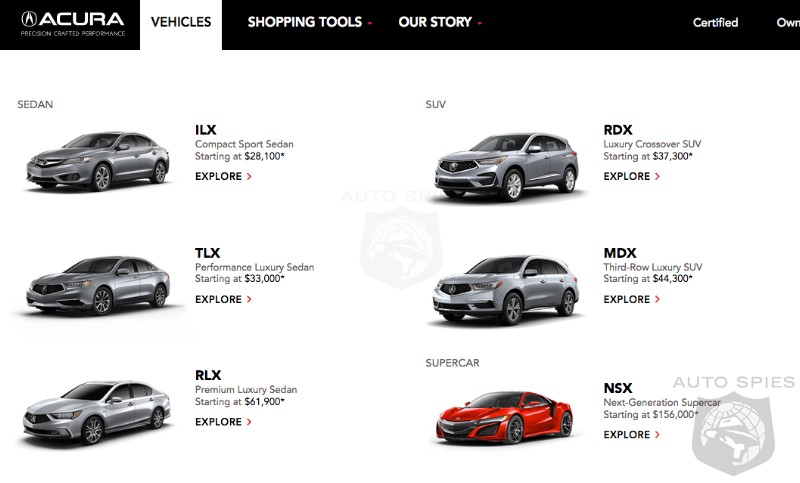Click the red arrow beside ILX Explore
Viewport: 800px width, 483px height.
(x=249, y=176)
